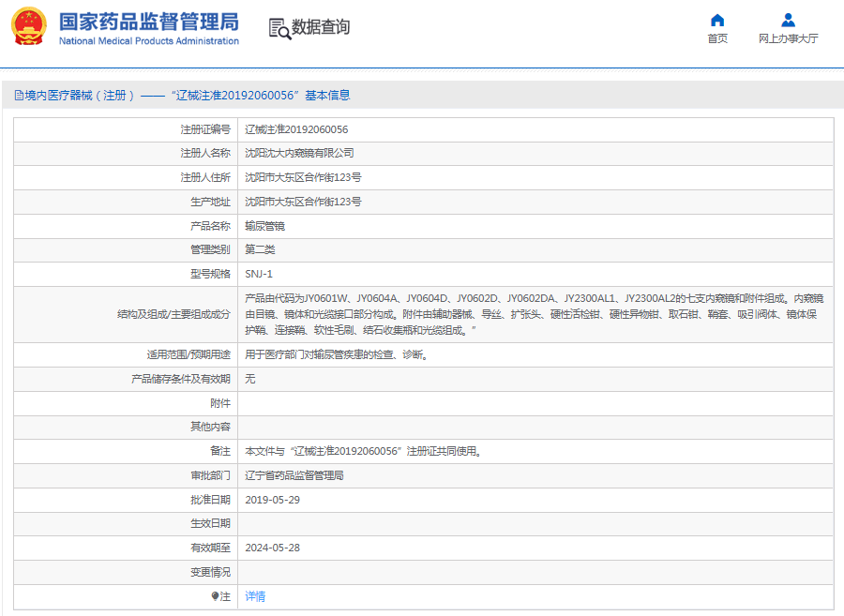Click the 其他内容 row label

tap(210, 428)
